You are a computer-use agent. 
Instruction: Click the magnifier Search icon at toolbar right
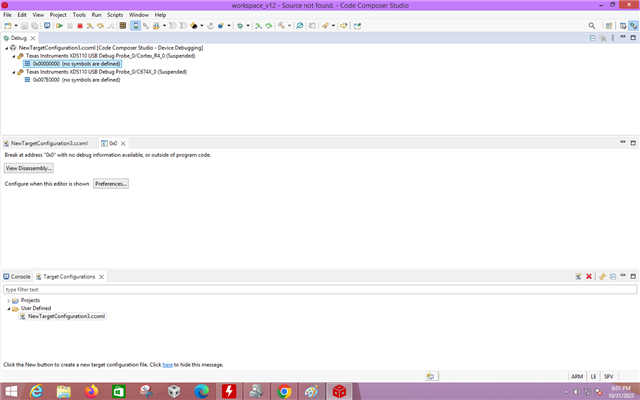pyautogui.click(x=592, y=26)
